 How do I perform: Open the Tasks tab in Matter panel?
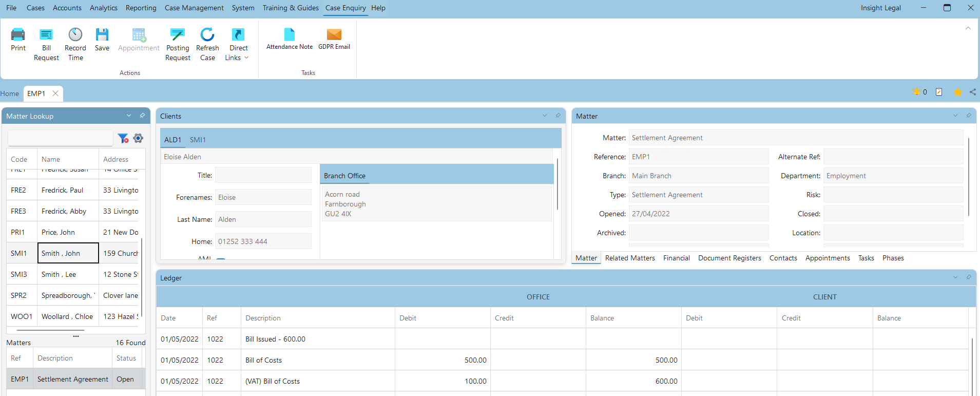[x=866, y=258]
